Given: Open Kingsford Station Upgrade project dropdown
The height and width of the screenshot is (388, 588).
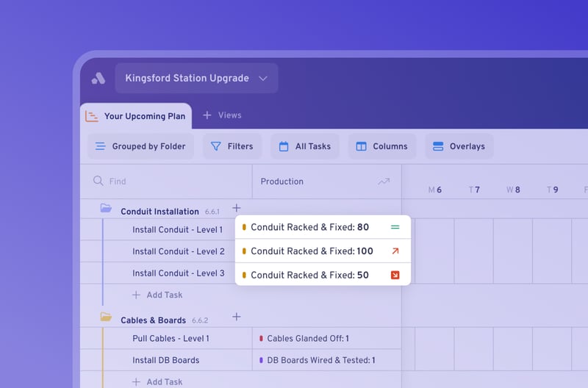Looking at the screenshot, I should click(x=196, y=78).
